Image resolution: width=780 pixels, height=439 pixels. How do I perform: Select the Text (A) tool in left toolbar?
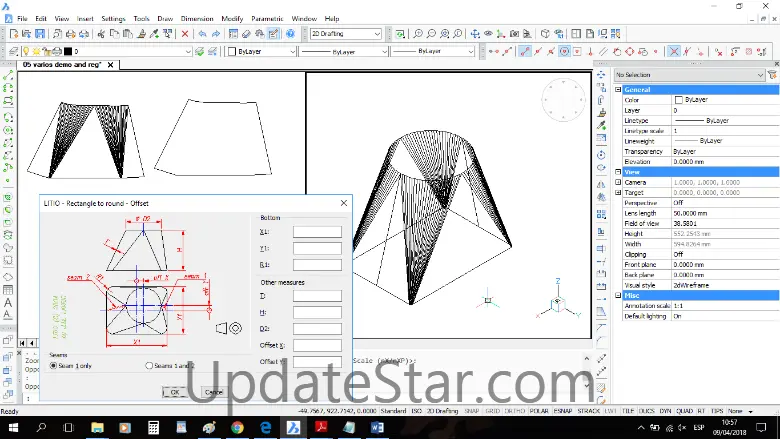pyautogui.click(x=8, y=302)
